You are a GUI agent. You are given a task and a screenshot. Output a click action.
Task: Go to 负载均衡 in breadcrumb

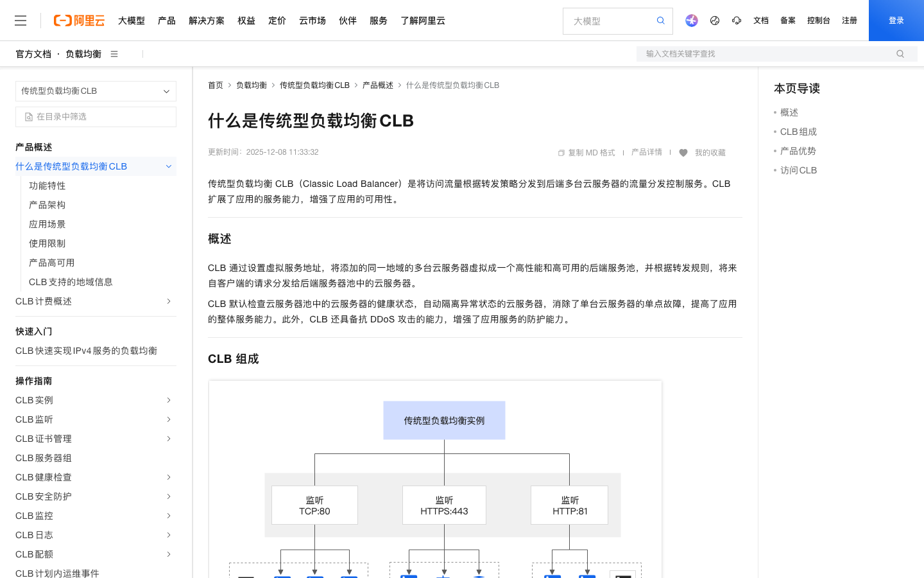[x=252, y=85]
